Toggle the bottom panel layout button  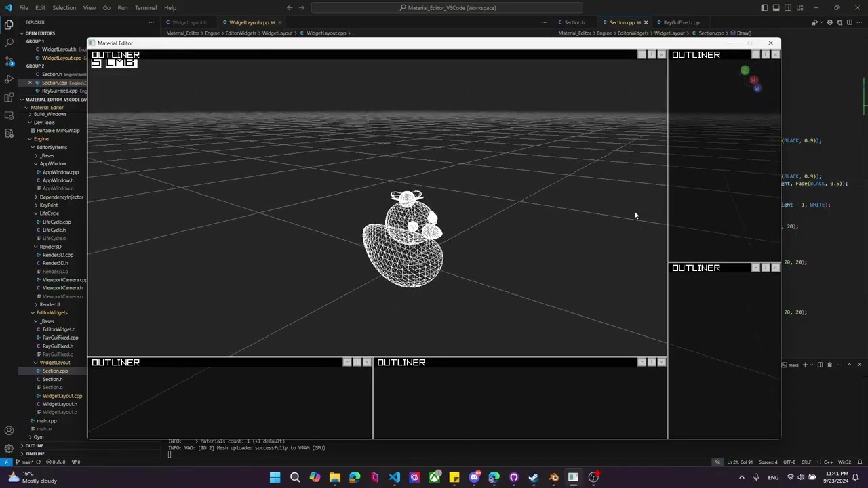tap(776, 8)
